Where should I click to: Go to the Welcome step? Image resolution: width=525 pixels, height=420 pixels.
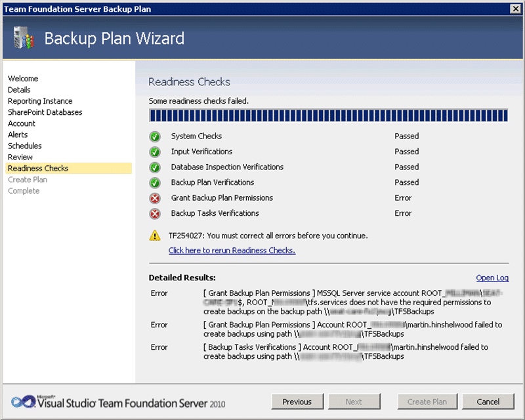[23, 79]
